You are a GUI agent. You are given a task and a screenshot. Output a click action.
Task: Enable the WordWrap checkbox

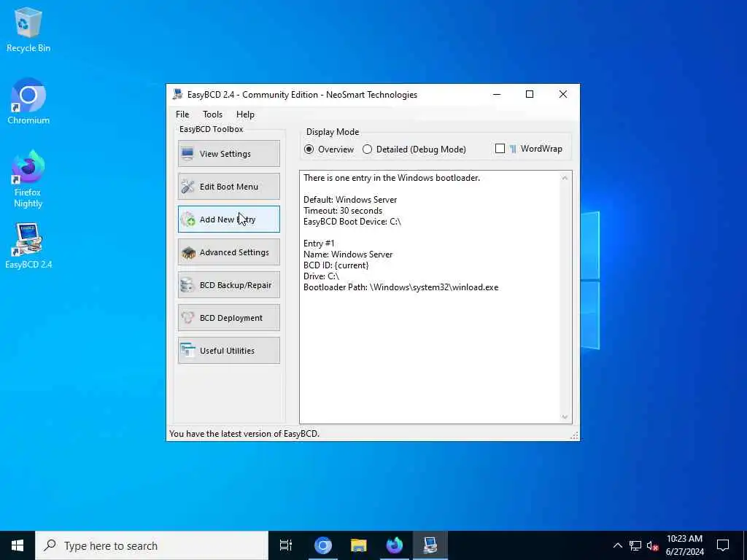[500, 149]
